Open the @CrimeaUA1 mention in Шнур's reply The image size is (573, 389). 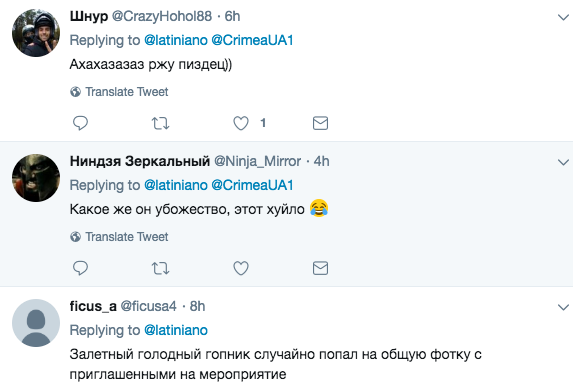click(x=252, y=40)
